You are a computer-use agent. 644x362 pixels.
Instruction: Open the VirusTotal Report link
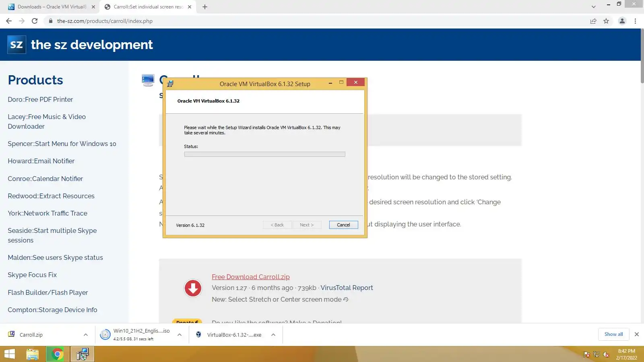tap(347, 288)
